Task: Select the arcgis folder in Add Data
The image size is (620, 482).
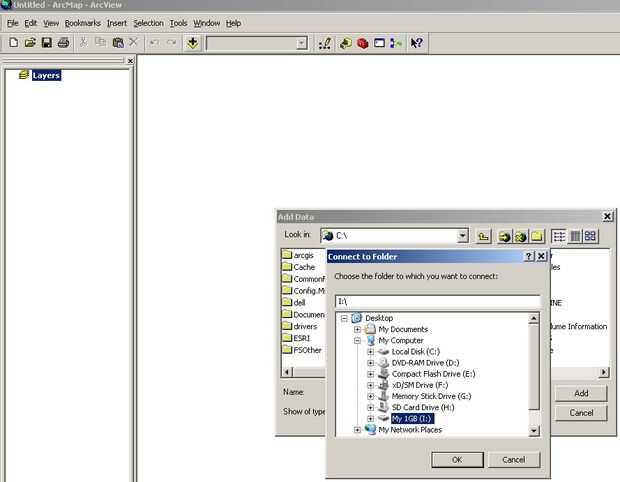Action: tap(299, 255)
